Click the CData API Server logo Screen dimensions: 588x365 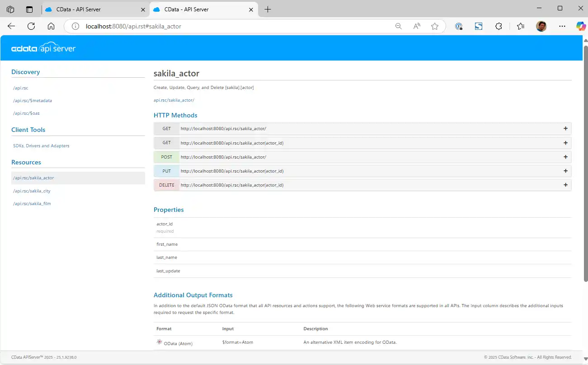[43, 49]
